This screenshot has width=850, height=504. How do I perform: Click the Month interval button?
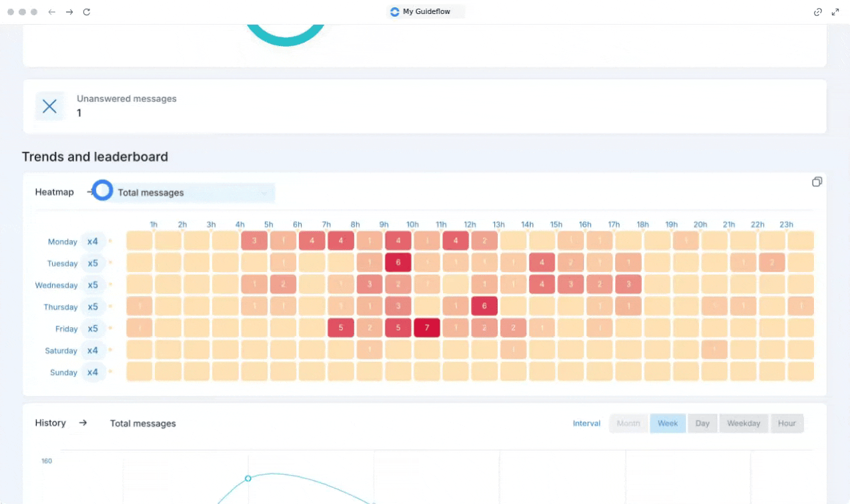click(628, 423)
